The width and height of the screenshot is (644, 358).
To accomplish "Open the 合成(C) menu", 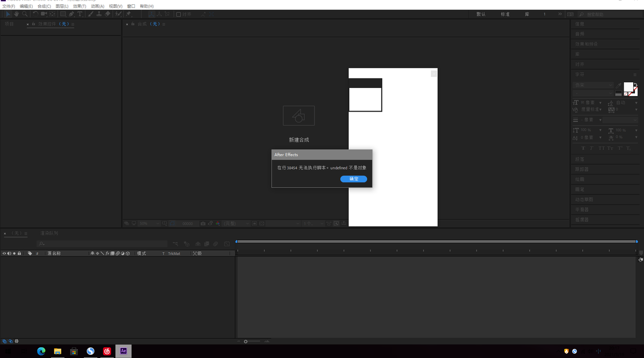I will pos(44,6).
